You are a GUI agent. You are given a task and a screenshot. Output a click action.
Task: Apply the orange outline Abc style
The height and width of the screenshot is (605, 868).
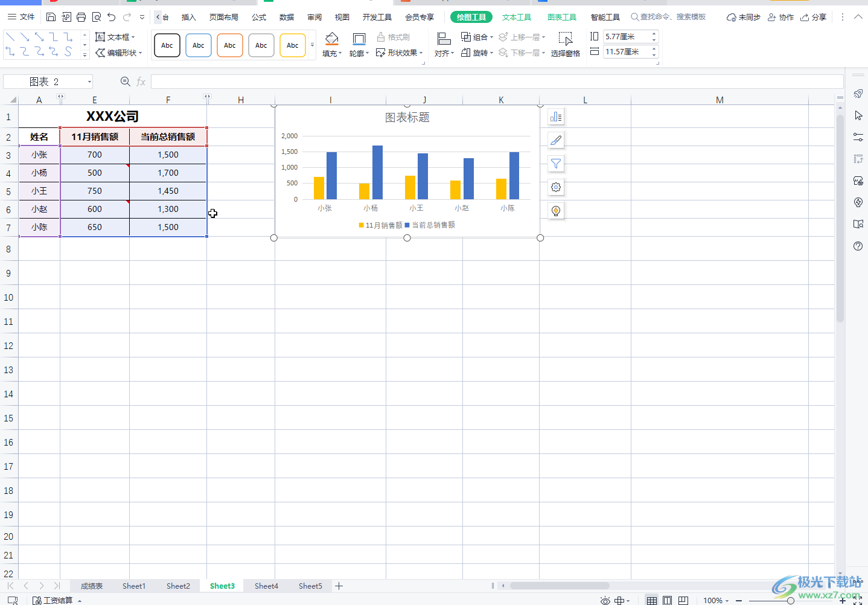[230, 45]
